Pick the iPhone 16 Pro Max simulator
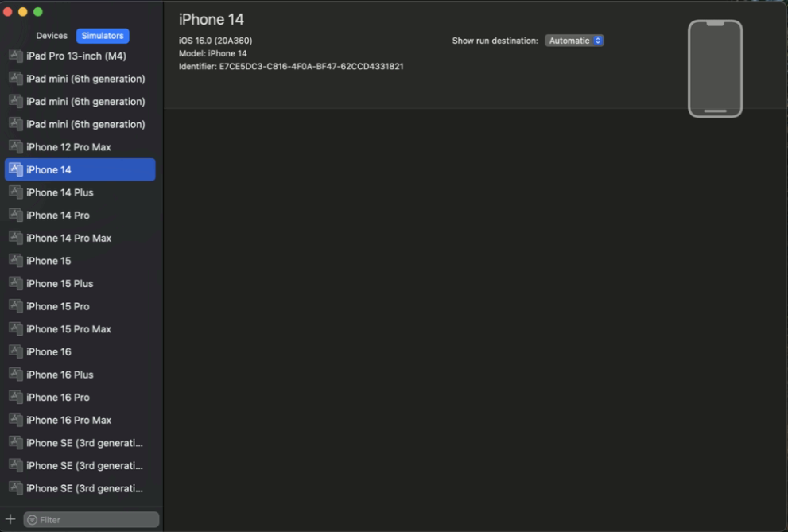The height and width of the screenshot is (532, 788). [x=80, y=421]
